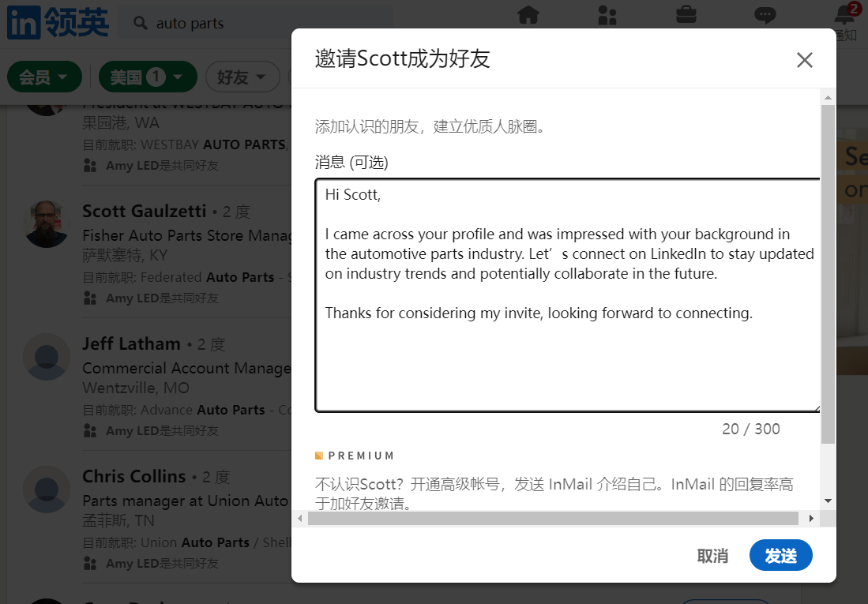Close the invite Scott dialog
The width and height of the screenshot is (868, 604).
(804, 60)
